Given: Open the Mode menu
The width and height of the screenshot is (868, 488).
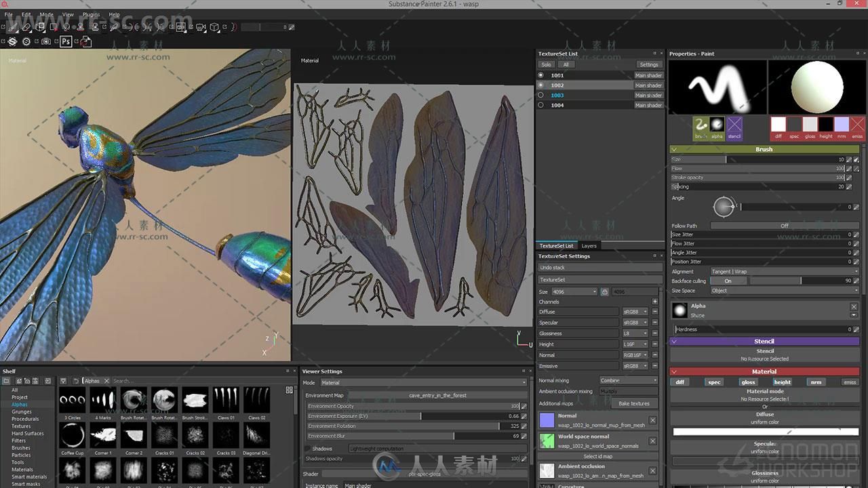Looking at the screenshot, I should point(46,14).
